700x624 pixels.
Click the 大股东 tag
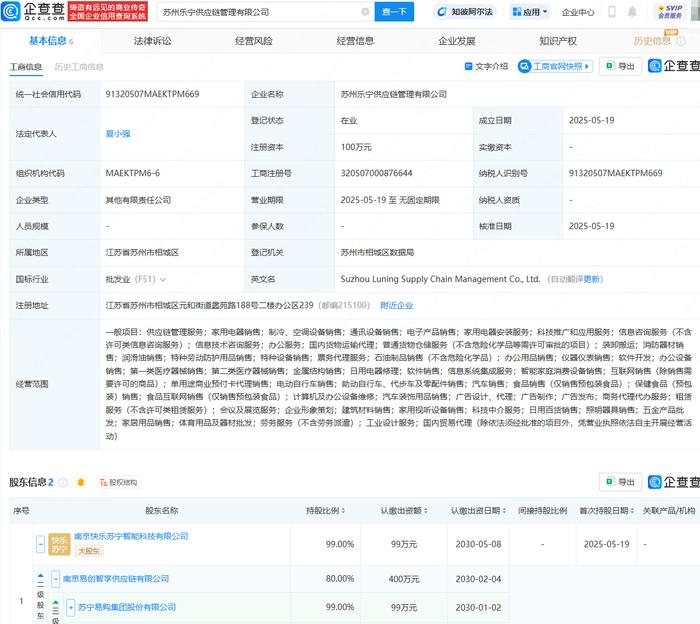tap(89, 551)
